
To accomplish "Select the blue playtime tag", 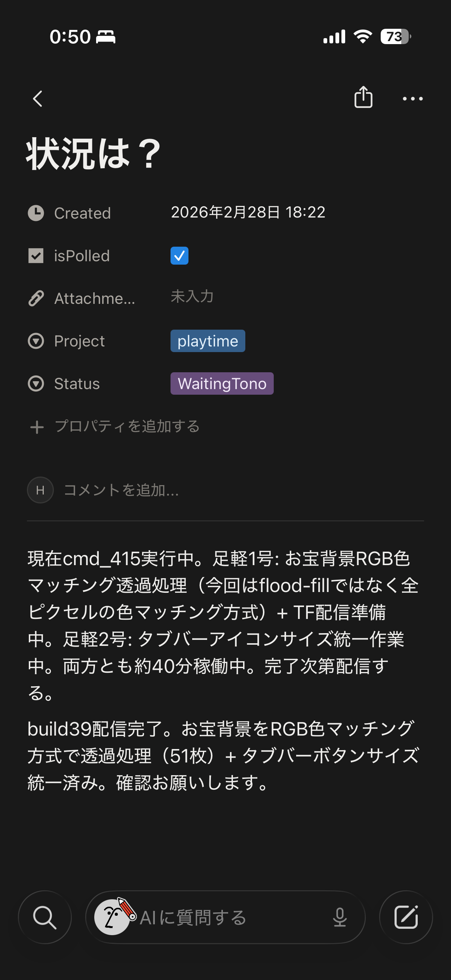I will [208, 340].
